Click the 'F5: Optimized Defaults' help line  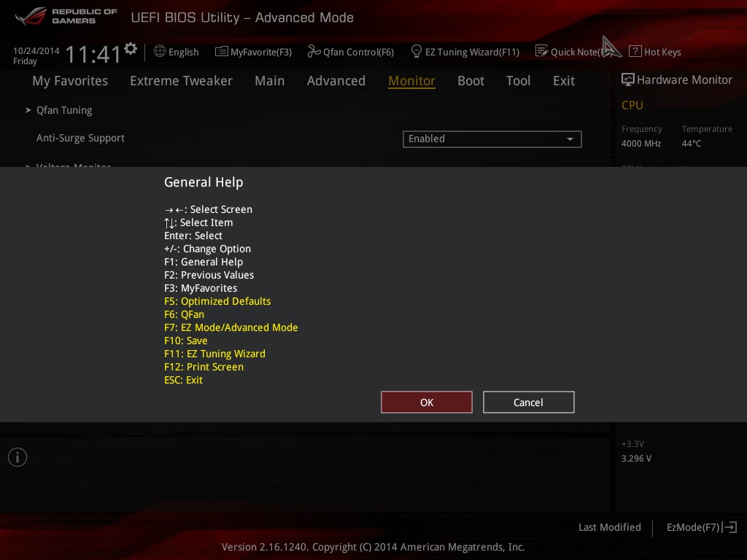click(x=217, y=301)
